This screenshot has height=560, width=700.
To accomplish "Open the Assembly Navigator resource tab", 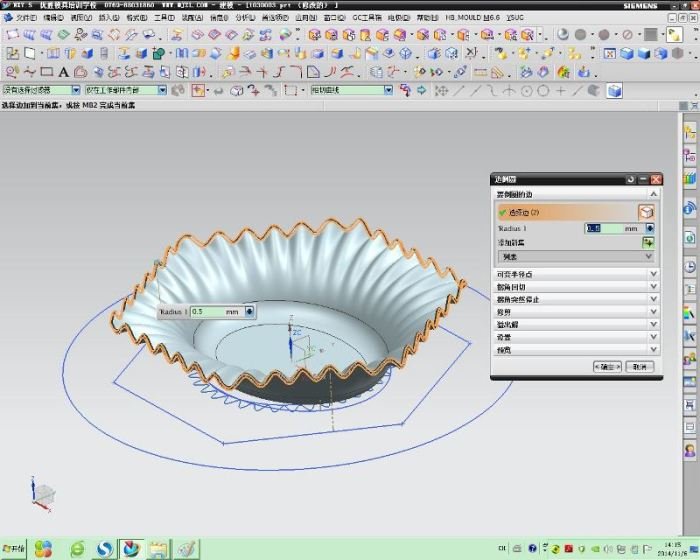I will pos(690,133).
